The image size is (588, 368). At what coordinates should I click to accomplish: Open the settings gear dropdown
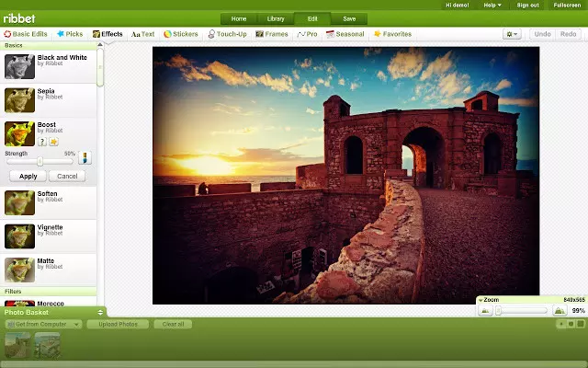(x=512, y=34)
